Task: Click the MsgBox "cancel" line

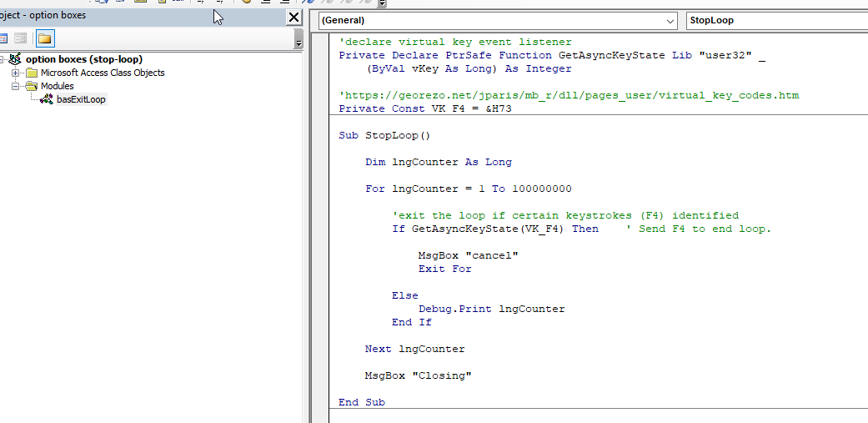Action: (x=469, y=255)
